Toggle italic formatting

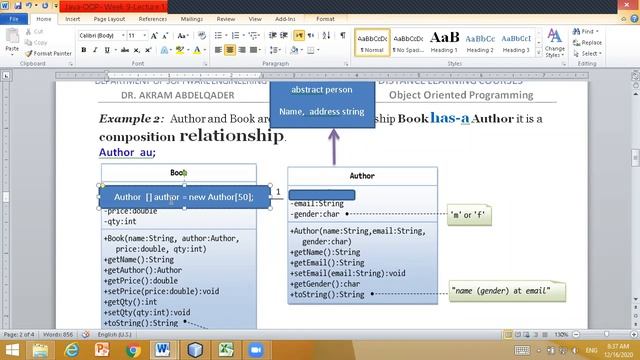pos(95,50)
